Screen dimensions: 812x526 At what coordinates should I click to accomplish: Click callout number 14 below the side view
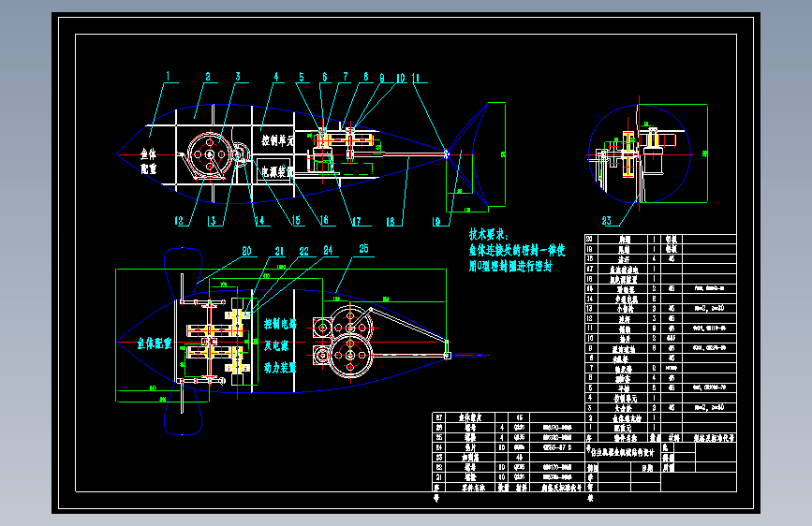click(x=259, y=221)
